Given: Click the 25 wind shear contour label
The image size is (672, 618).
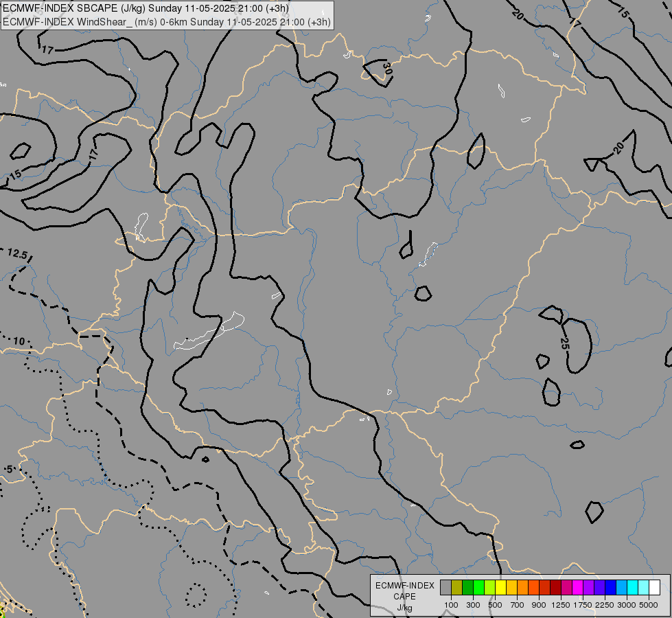Looking at the screenshot, I should pos(564,343).
